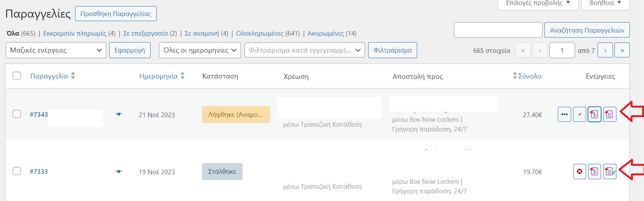The width and height of the screenshot is (644, 201).
Task: Click the Προσθήκη Παραγγελίας button
Action: pyautogui.click(x=116, y=14)
